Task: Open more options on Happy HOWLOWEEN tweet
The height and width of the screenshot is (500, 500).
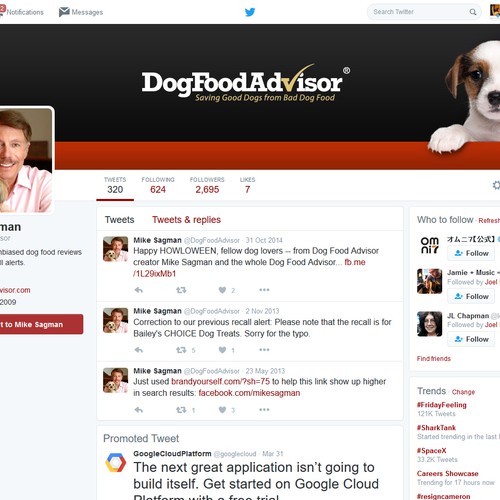Action: point(264,290)
